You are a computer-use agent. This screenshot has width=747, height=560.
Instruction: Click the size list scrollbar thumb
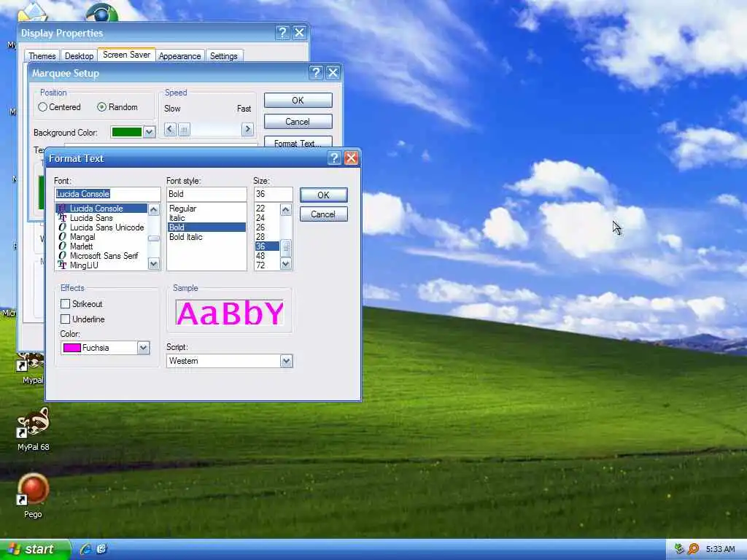click(285, 247)
